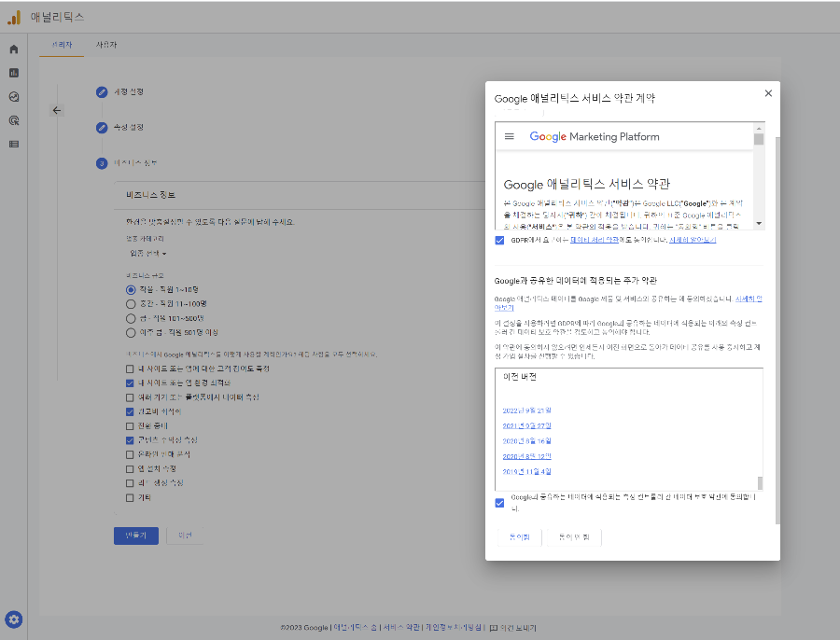Open Admin gear icon at bottom left

[x=14, y=619]
